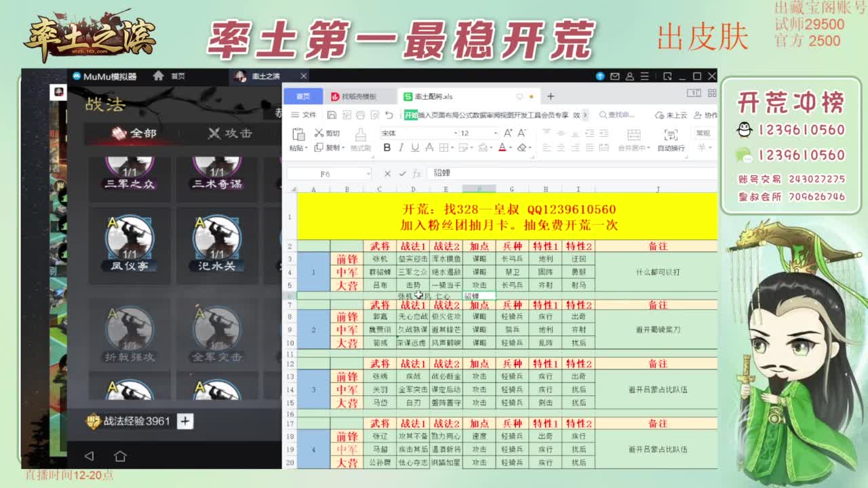Screen dimensions: 868x488
Task: Click the mail icon in MuMu title bar
Action: point(615,77)
